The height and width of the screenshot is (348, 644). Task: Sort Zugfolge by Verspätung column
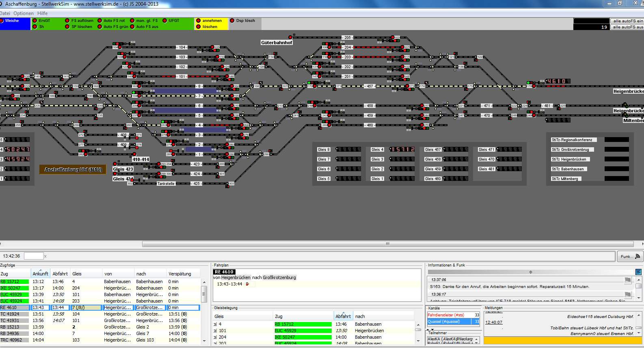[x=179, y=274]
